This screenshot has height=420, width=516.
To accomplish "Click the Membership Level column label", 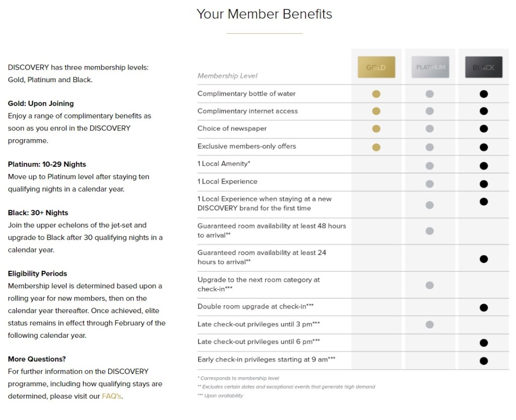I will (x=227, y=76).
